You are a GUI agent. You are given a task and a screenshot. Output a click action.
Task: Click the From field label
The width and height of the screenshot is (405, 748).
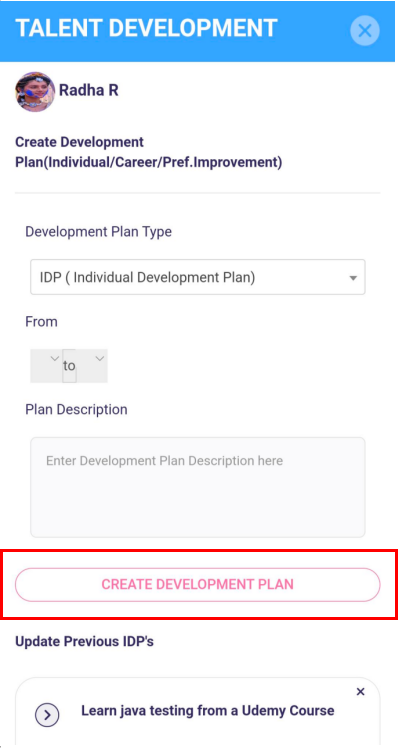pyautogui.click(x=42, y=322)
